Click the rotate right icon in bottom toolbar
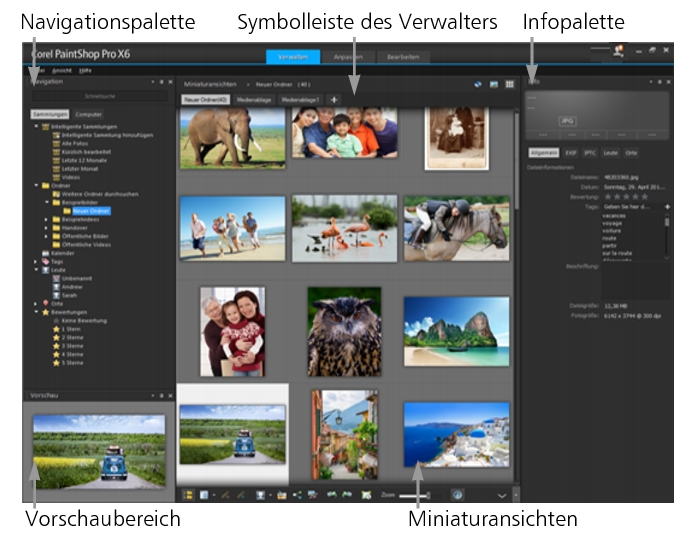 point(351,494)
